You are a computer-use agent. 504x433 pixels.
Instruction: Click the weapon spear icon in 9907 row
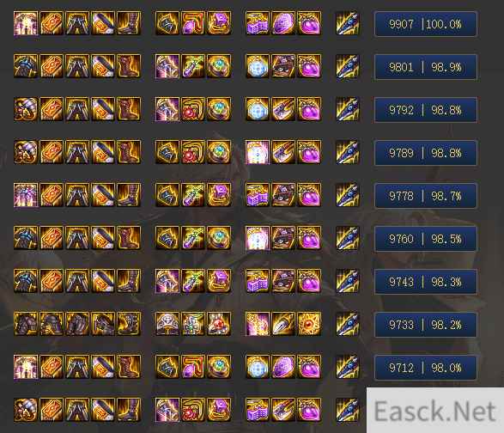coord(347,23)
